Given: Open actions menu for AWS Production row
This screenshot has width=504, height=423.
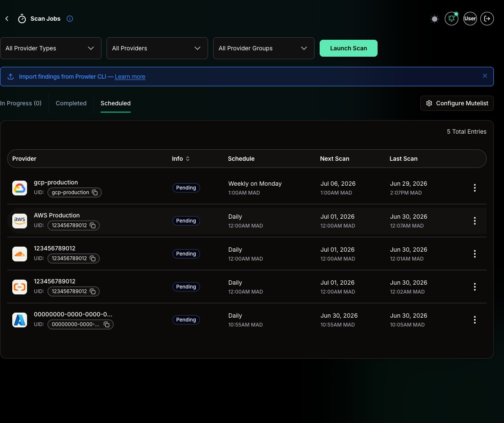Looking at the screenshot, I should coord(475,221).
